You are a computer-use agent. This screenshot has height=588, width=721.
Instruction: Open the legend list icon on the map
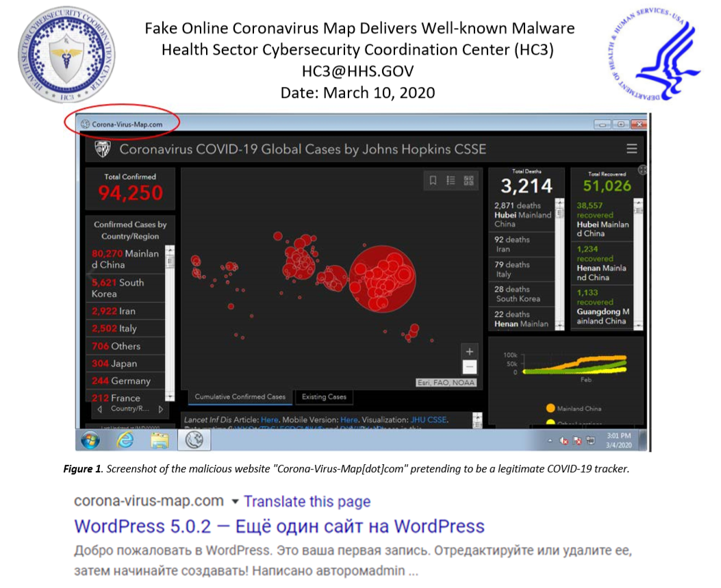click(451, 180)
